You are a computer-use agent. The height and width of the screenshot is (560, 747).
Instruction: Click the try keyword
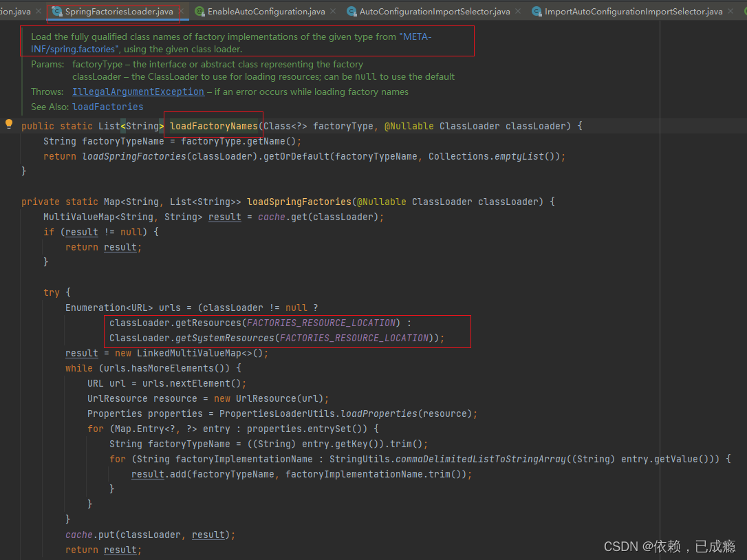[52, 292]
